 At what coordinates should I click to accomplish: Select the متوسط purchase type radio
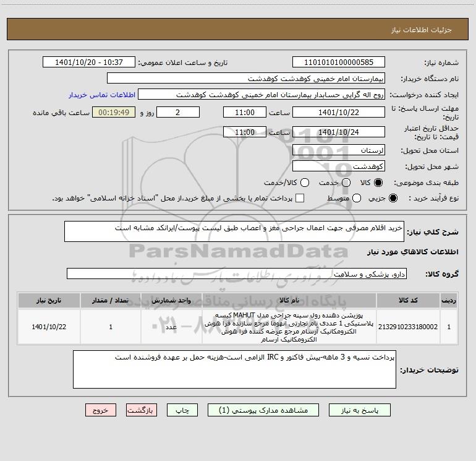[357, 198]
